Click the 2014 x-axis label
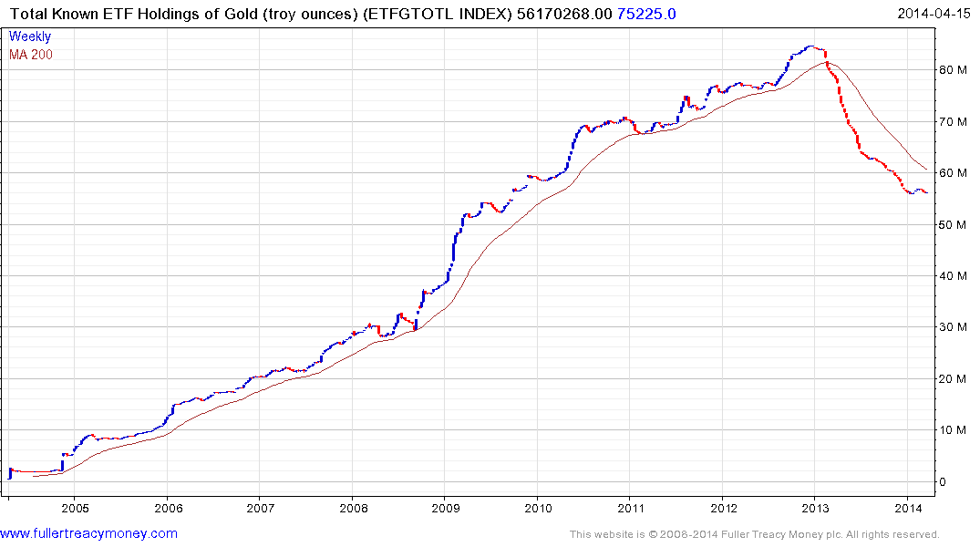The width and height of the screenshot is (980, 547). 908,508
